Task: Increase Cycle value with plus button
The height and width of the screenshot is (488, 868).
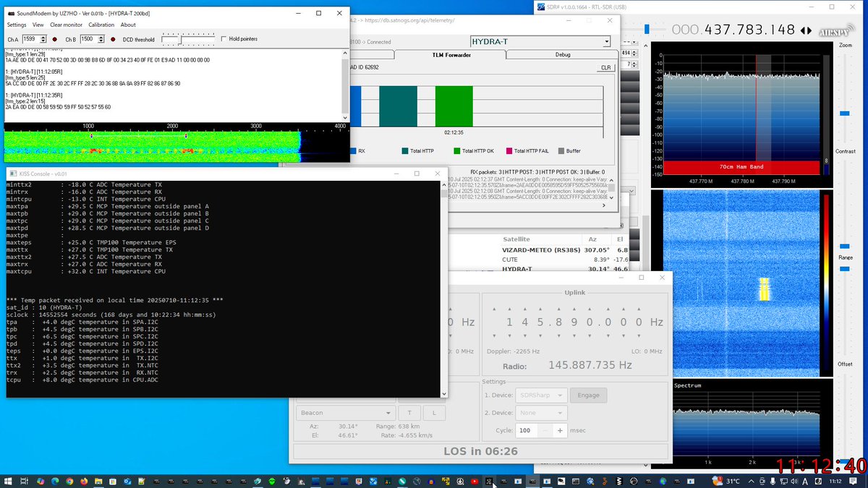Action: click(x=560, y=430)
